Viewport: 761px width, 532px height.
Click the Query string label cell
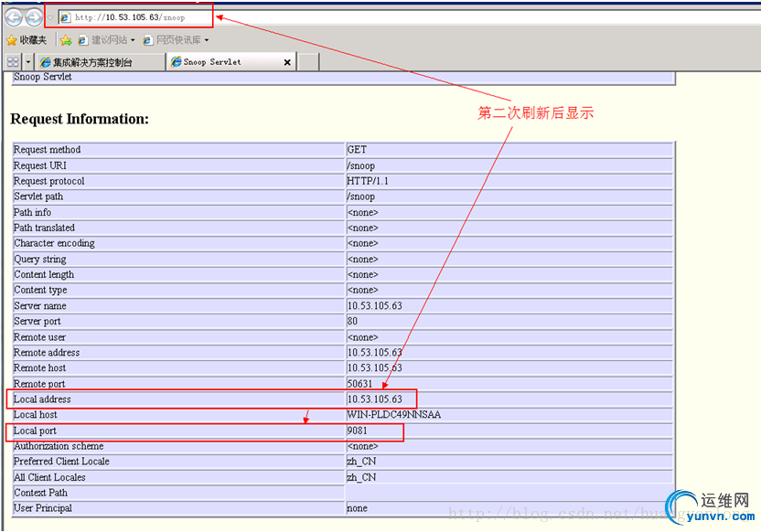coord(178,259)
